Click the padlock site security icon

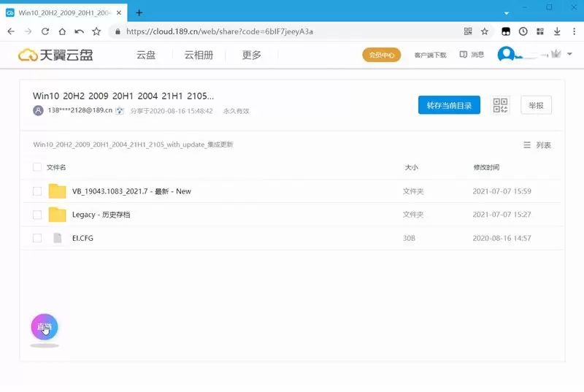(x=118, y=31)
